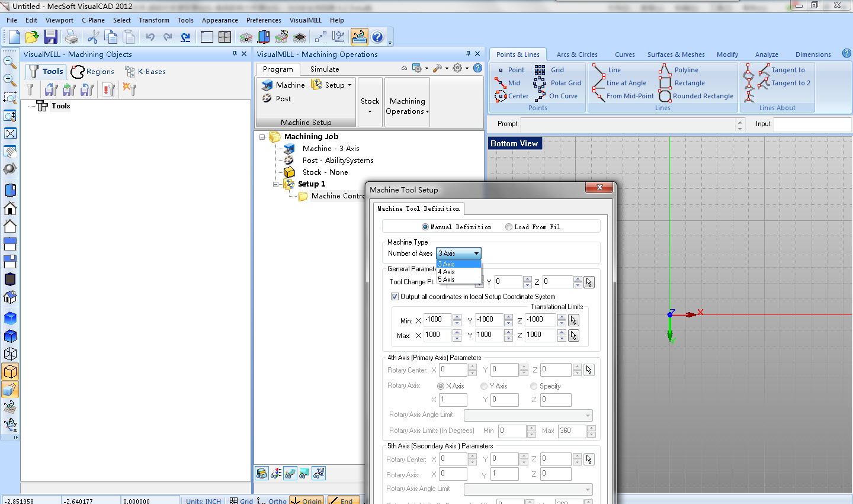Switch to the K-Bases tab
The image size is (853, 504).
(x=145, y=72)
